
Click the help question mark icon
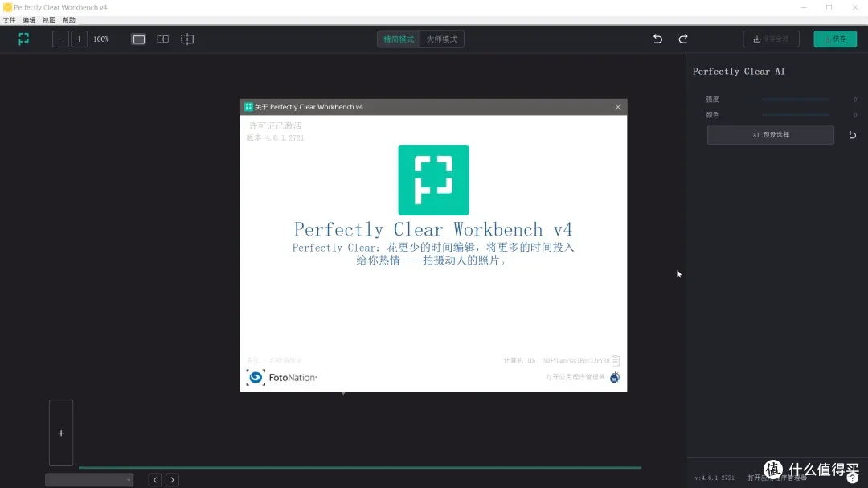[853, 478]
